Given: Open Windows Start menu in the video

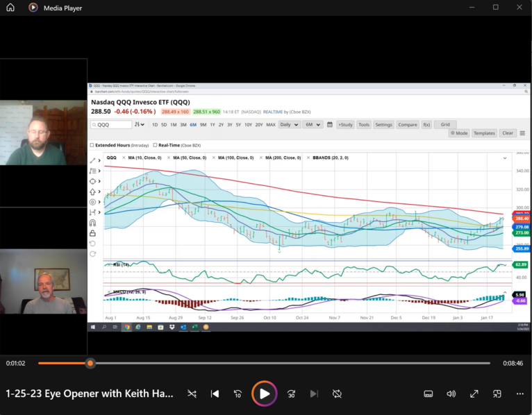Looking at the screenshot, I should click(93, 327).
